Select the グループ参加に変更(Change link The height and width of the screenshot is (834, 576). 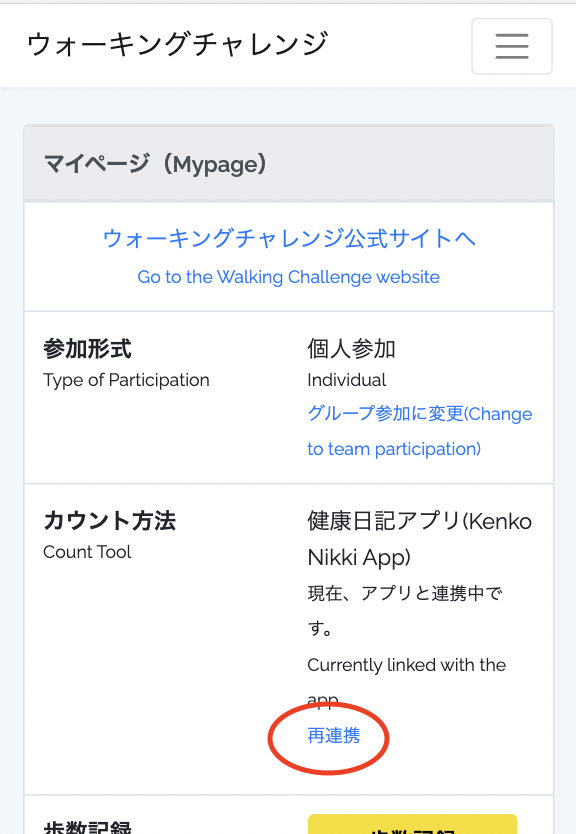420,413
